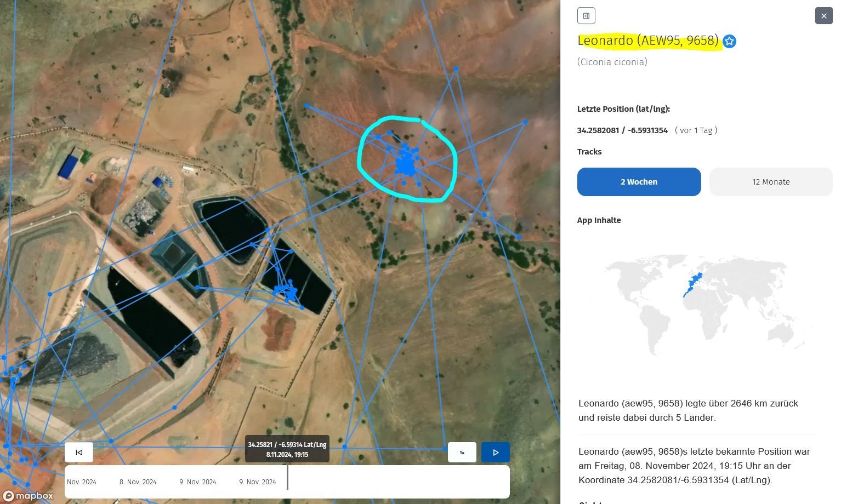
Task: Select the 2 Wochen track tab
Action: point(639,182)
